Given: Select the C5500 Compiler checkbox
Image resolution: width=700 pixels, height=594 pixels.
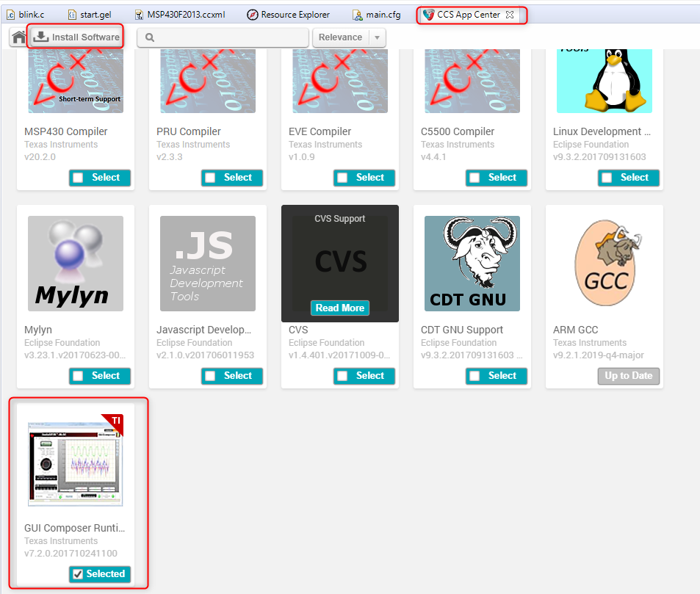Looking at the screenshot, I should (x=475, y=178).
